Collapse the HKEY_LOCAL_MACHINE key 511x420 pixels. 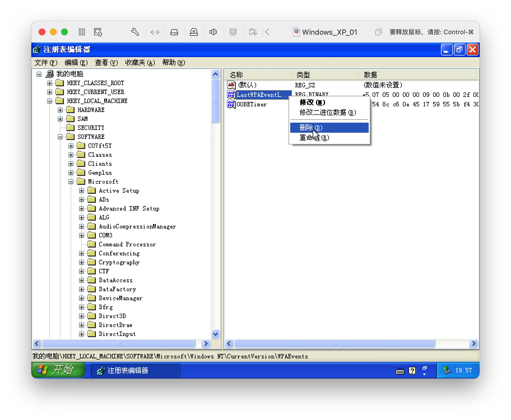50,101
